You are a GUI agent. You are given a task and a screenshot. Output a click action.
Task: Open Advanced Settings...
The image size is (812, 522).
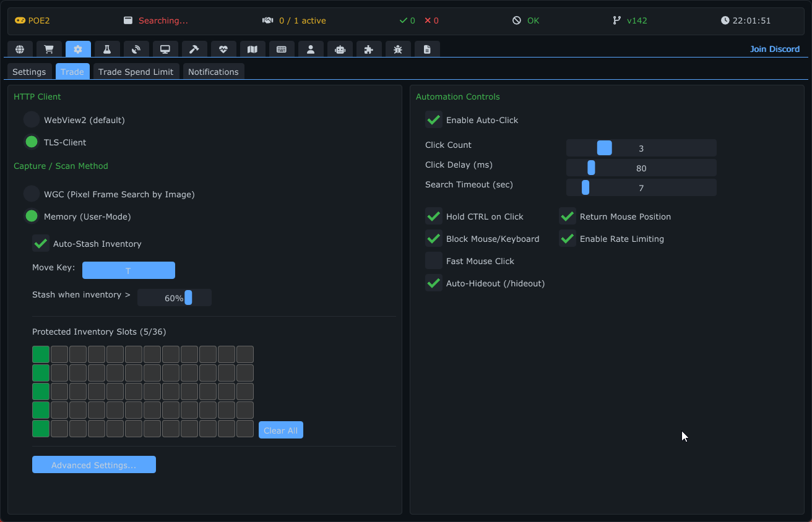click(x=94, y=465)
